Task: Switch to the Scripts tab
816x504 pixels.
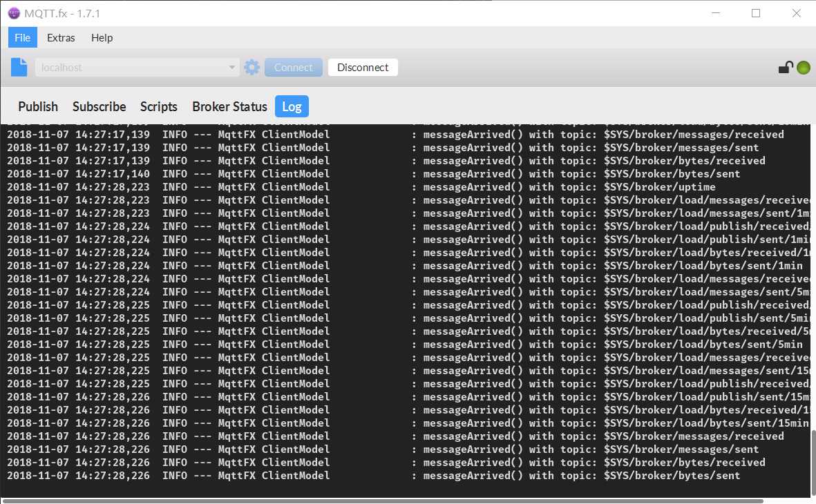Action: pos(159,106)
